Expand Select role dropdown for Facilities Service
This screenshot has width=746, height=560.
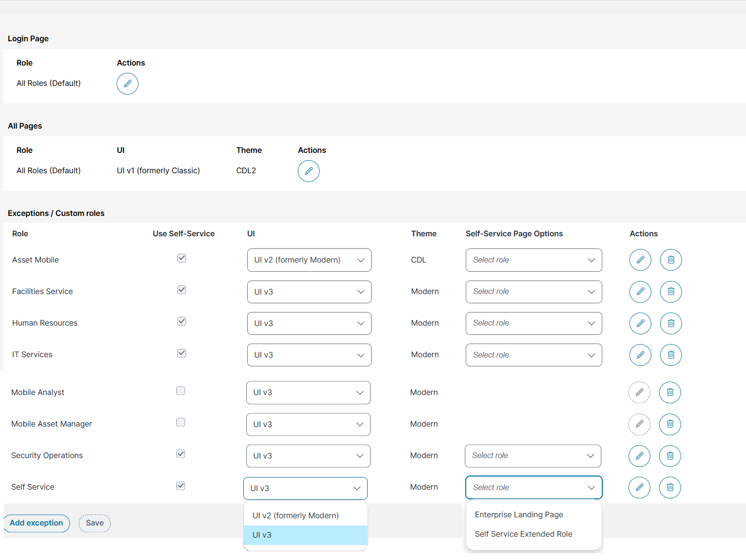click(x=534, y=292)
